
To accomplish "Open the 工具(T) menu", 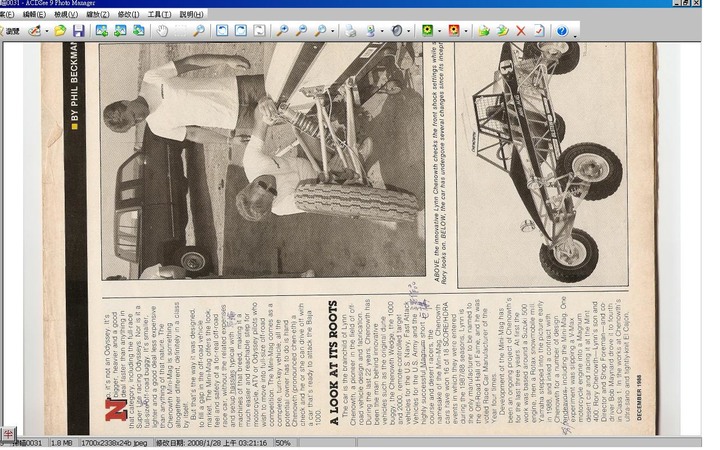I will 159,14.
